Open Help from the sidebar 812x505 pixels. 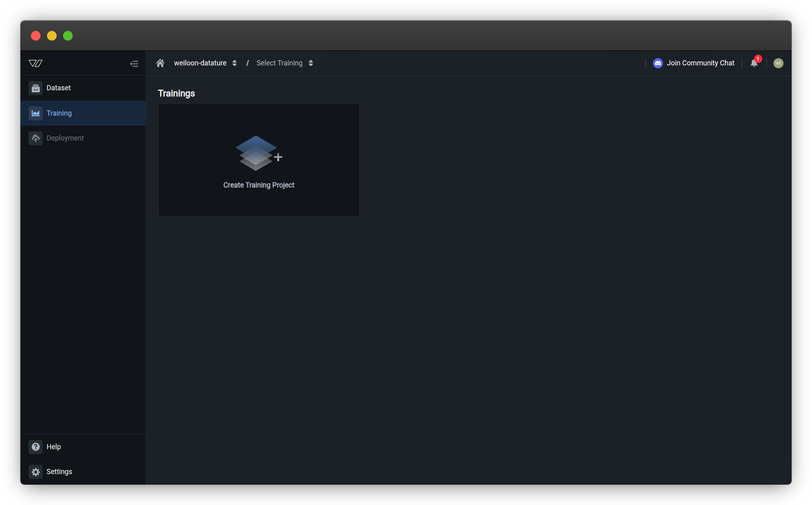pyautogui.click(x=53, y=447)
